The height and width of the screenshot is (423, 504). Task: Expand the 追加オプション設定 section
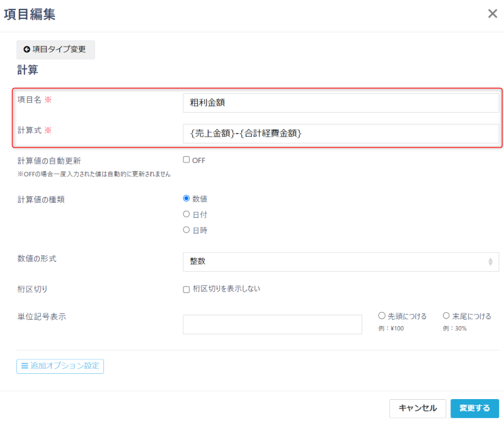tap(60, 366)
